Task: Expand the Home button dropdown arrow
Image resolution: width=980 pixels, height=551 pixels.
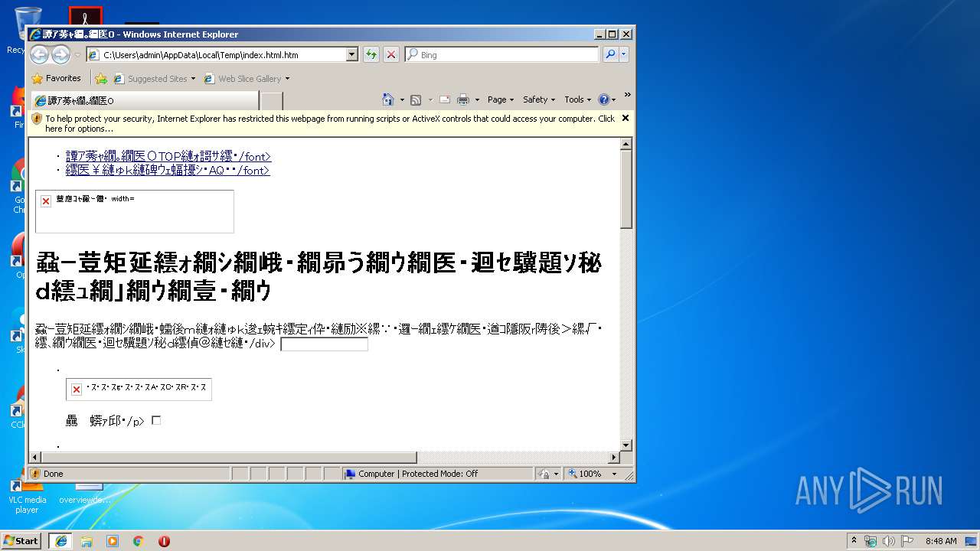Action: pyautogui.click(x=402, y=99)
